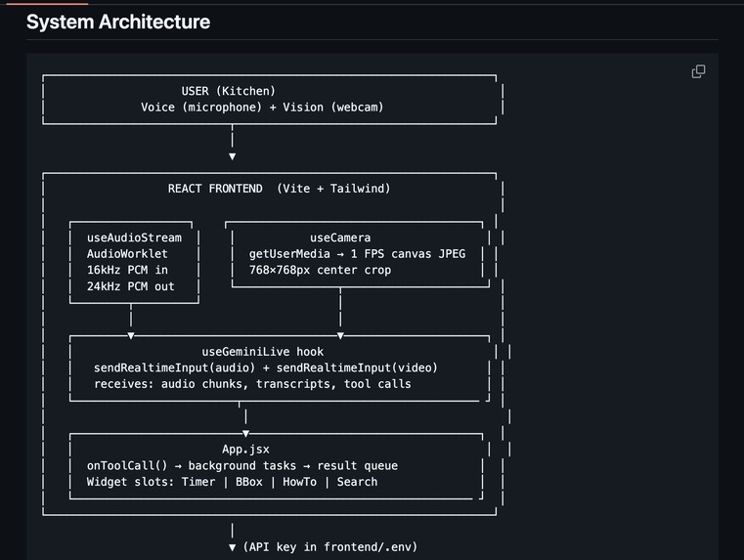
Task: Click '(API key in frontend/.env)' text
Action: click(330, 546)
